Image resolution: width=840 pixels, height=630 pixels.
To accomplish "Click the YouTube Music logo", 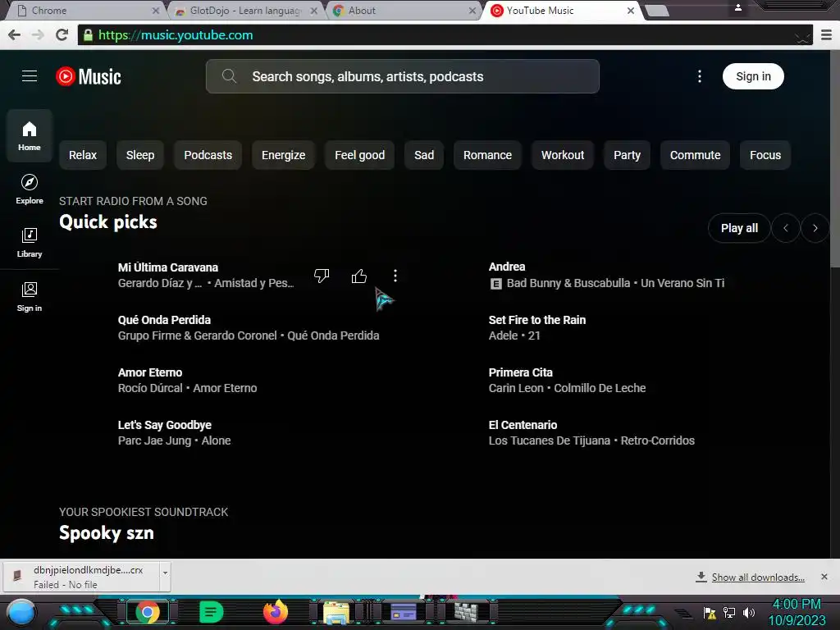I will point(89,76).
